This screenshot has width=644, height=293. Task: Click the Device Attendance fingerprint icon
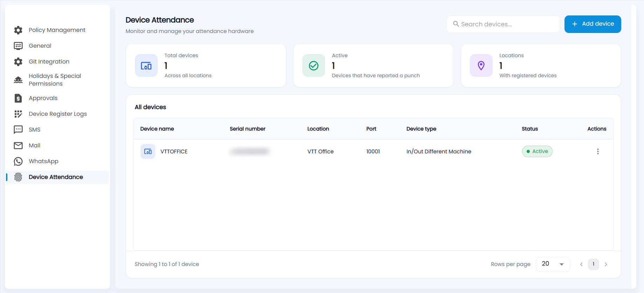point(18,177)
